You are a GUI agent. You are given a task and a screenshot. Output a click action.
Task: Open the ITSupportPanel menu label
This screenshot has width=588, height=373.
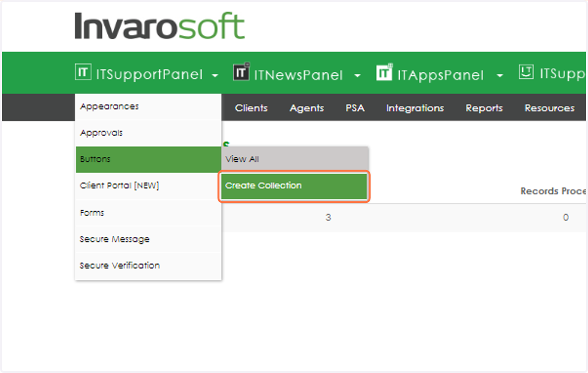[149, 75]
